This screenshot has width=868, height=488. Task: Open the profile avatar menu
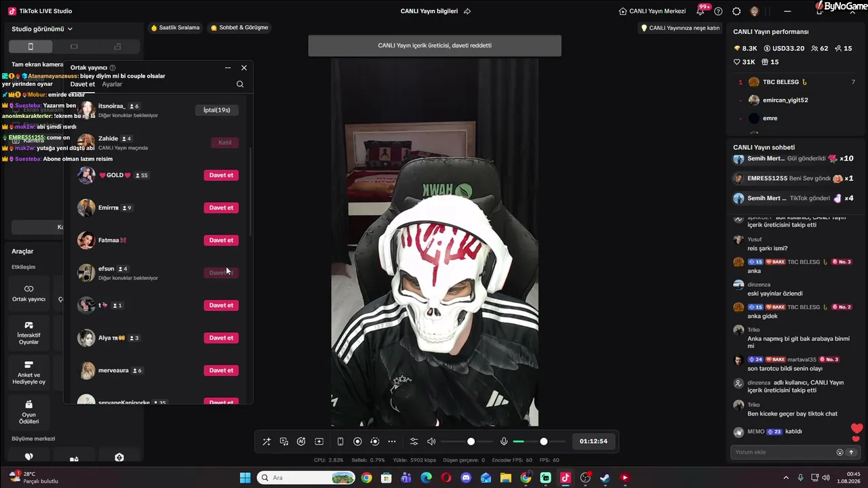coord(755,11)
